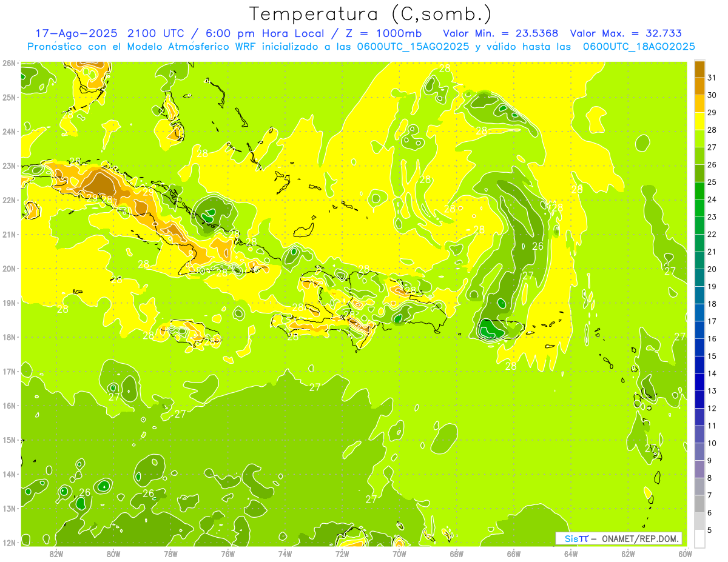The image size is (728, 562).
Task: Click the longitude axis label '82W'
Action: tap(56, 554)
